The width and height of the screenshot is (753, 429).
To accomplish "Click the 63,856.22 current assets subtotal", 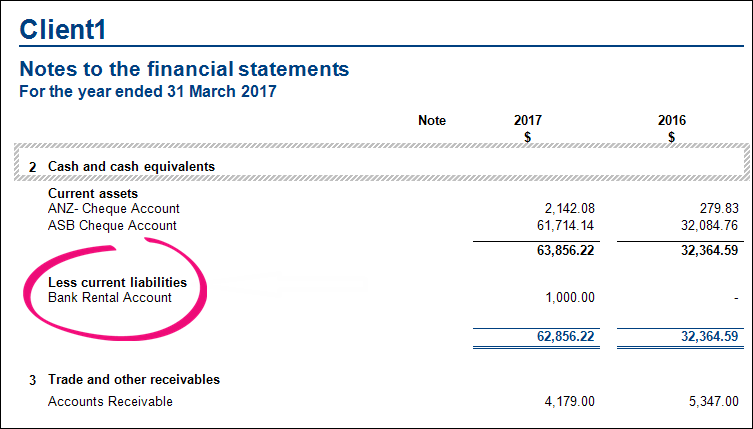I will (x=561, y=251).
